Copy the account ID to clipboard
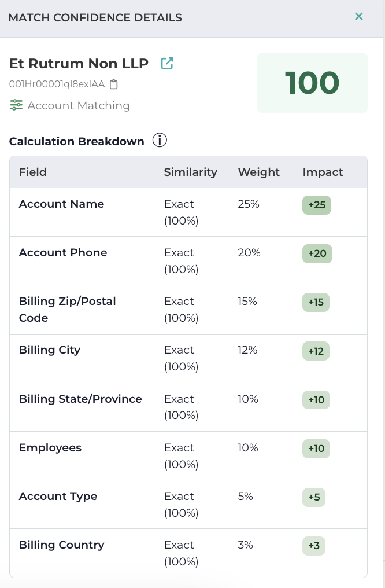Screen dimensions: 385x588 coord(114,84)
